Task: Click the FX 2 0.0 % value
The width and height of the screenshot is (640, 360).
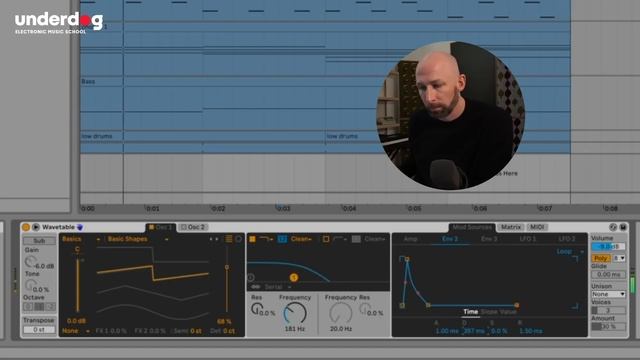Action: click(150, 331)
